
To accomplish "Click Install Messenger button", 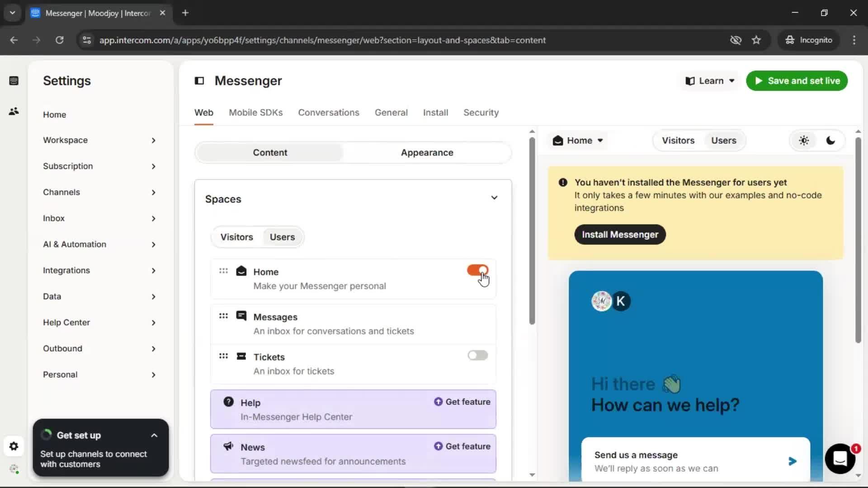I will [x=620, y=235].
